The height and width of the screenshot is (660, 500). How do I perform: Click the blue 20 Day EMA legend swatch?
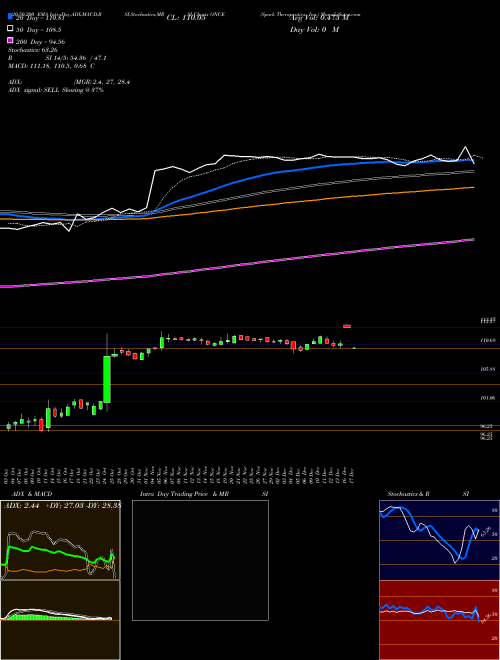coord(10,16)
